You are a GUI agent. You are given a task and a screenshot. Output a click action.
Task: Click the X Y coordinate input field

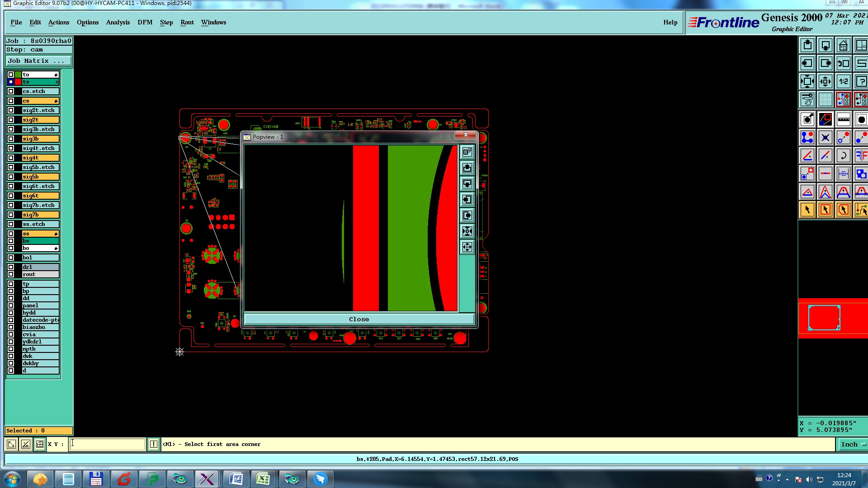(x=108, y=444)
